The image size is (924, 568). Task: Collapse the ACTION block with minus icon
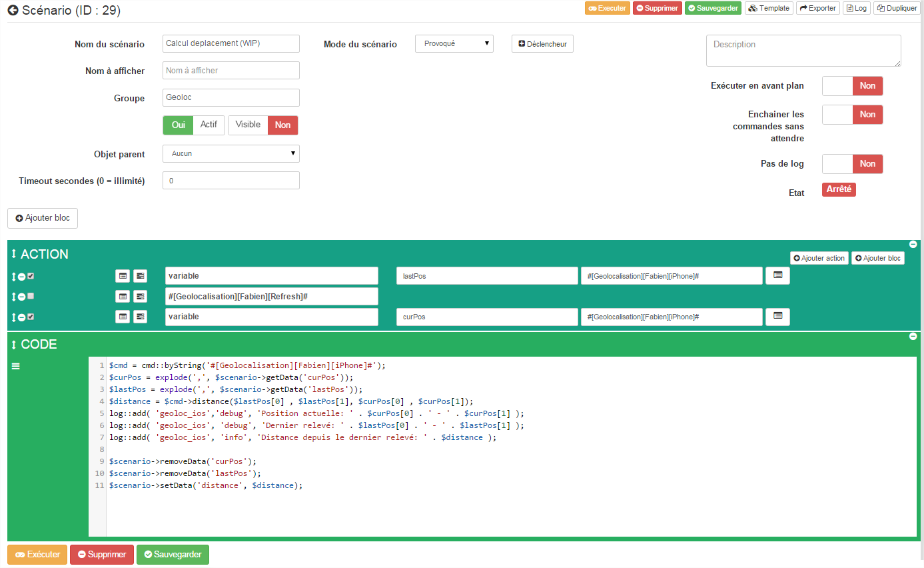point(913,245)
